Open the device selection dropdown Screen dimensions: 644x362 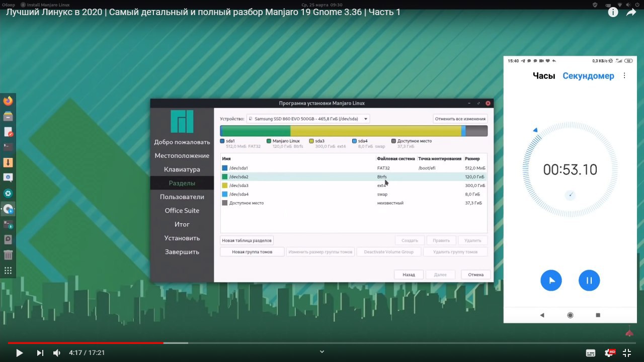click(308, 119)
